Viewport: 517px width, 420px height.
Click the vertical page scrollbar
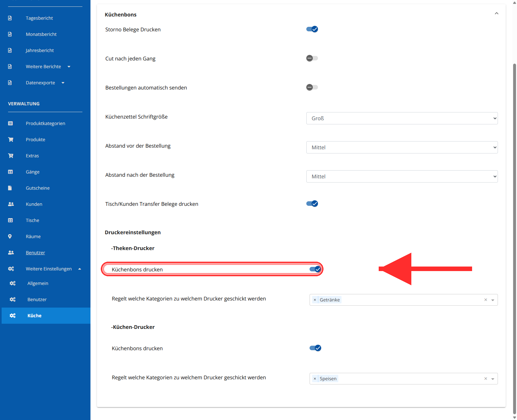[514, 239]
